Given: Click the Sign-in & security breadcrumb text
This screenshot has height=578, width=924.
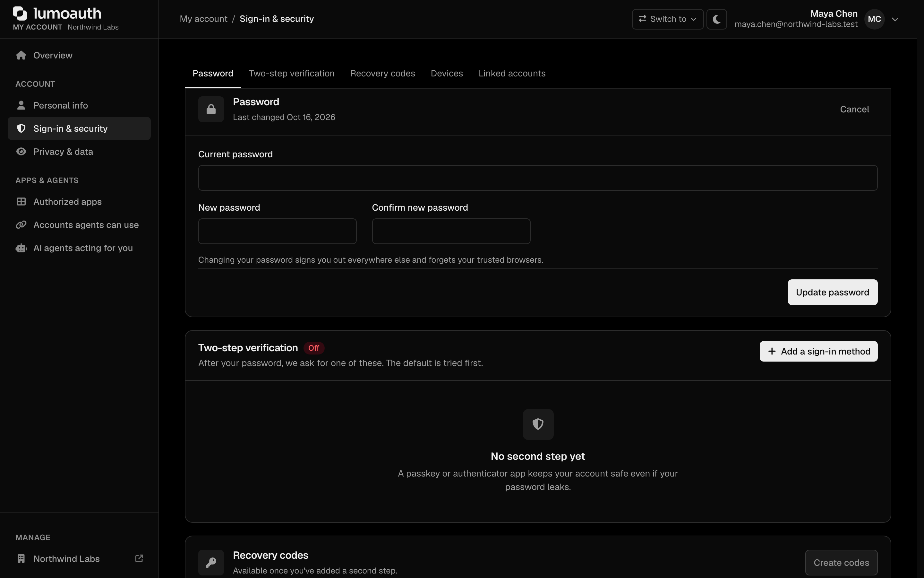Looking at the screenshot, I should pos(277,19).
